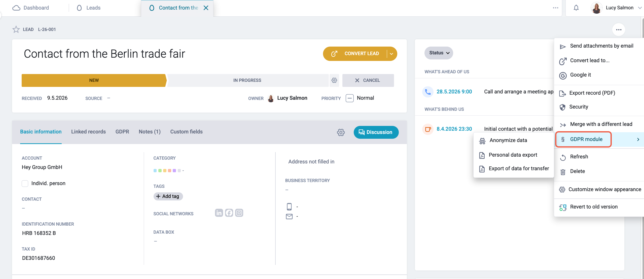644x279 pixels.
Task: Choose Export of data for transfer
Action: [514, 168]
